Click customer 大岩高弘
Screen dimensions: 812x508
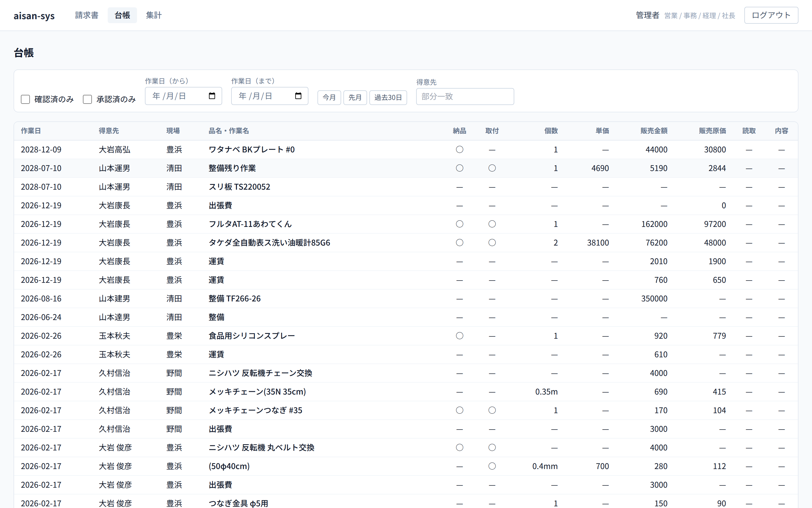pos(114,150)
